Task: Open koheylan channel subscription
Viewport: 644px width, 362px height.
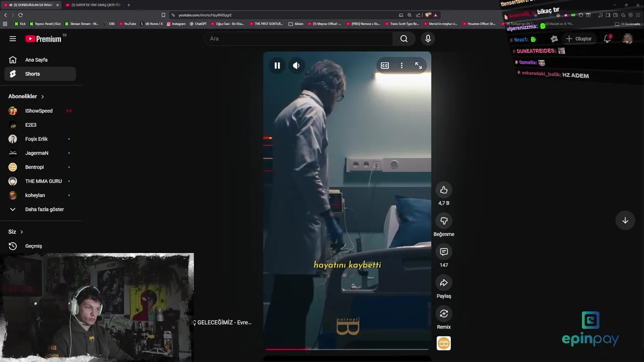Action: click(40, 195)
